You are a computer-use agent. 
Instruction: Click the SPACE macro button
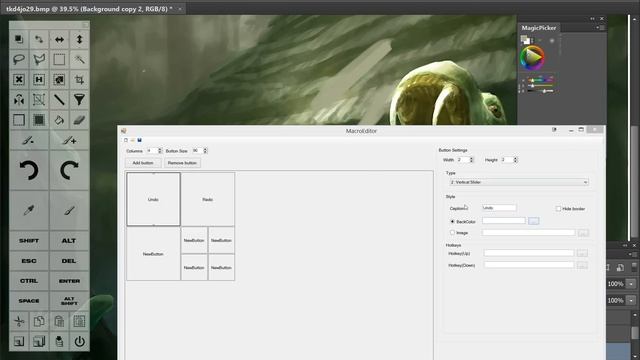coord(29,301)
